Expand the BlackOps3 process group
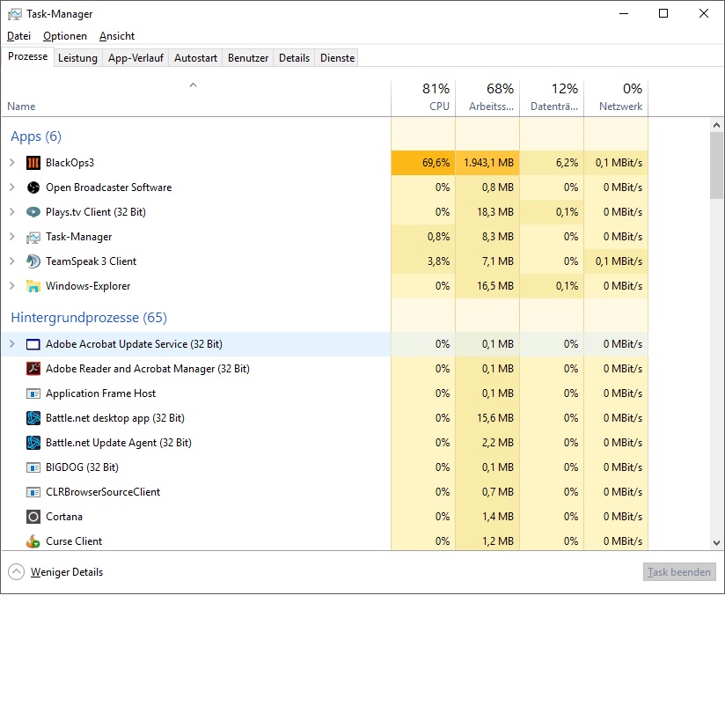 [x=12, y=163]
